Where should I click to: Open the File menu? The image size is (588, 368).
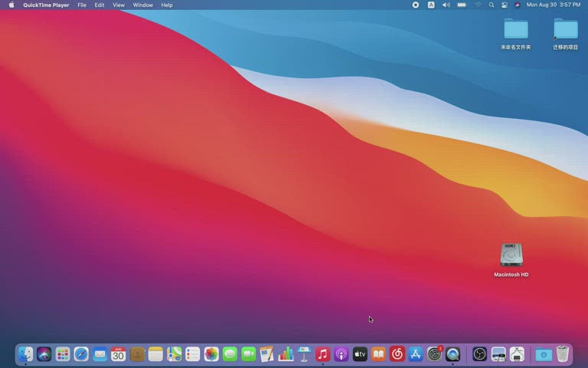(82, 5)
